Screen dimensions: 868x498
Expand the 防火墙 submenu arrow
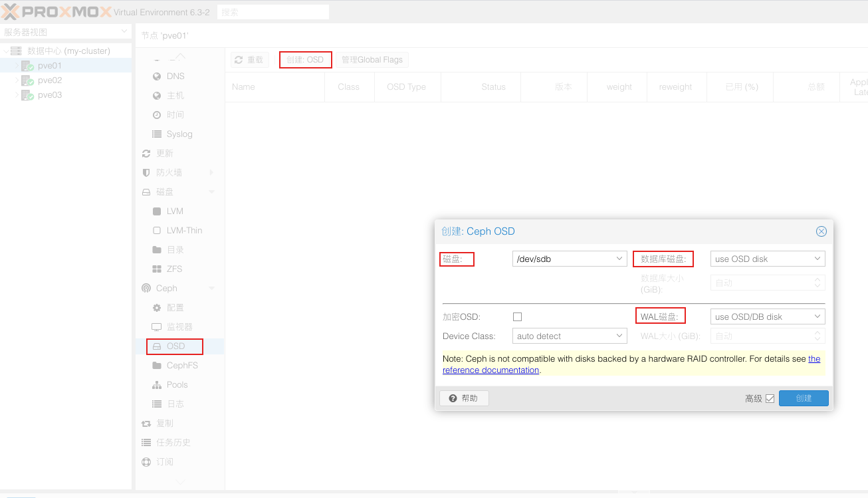coord(212,173)
